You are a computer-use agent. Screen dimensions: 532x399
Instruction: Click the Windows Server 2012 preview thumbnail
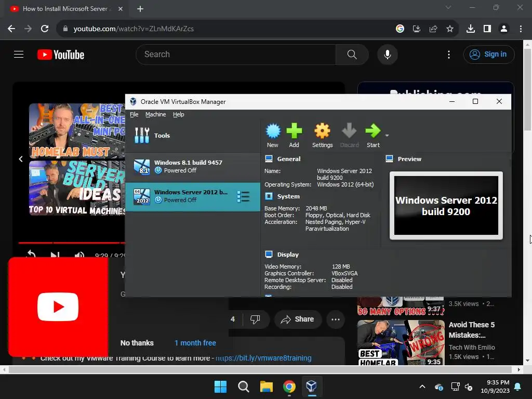[446, 206]
